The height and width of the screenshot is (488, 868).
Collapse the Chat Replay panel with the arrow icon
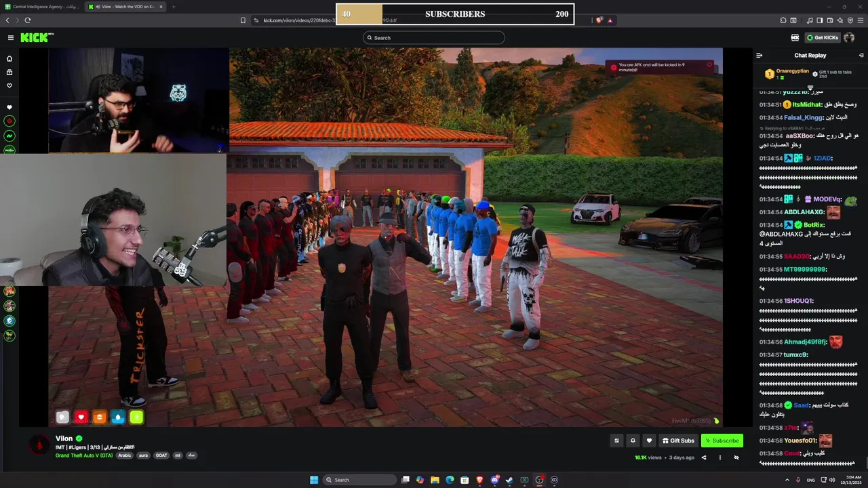click(x=759, y=56)
